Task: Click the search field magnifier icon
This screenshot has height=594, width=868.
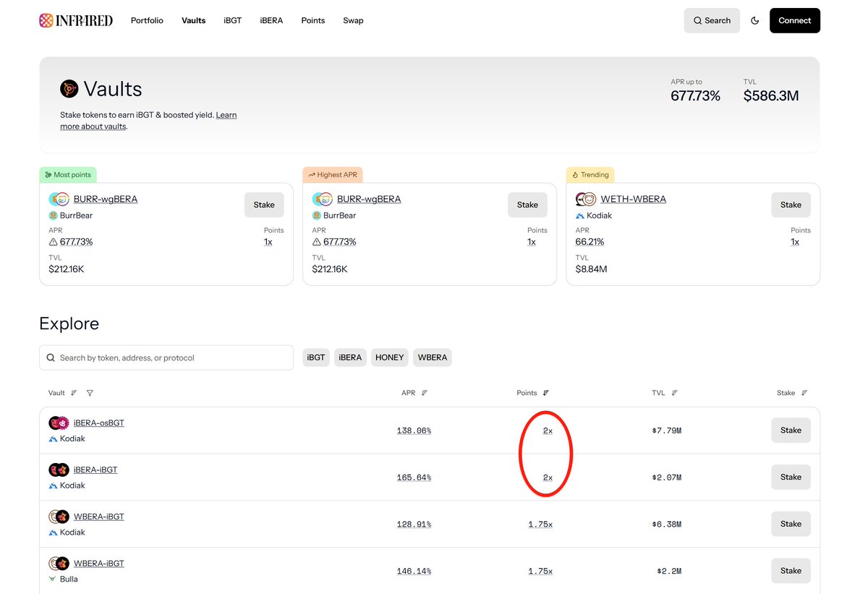Action: click(51, 357)
